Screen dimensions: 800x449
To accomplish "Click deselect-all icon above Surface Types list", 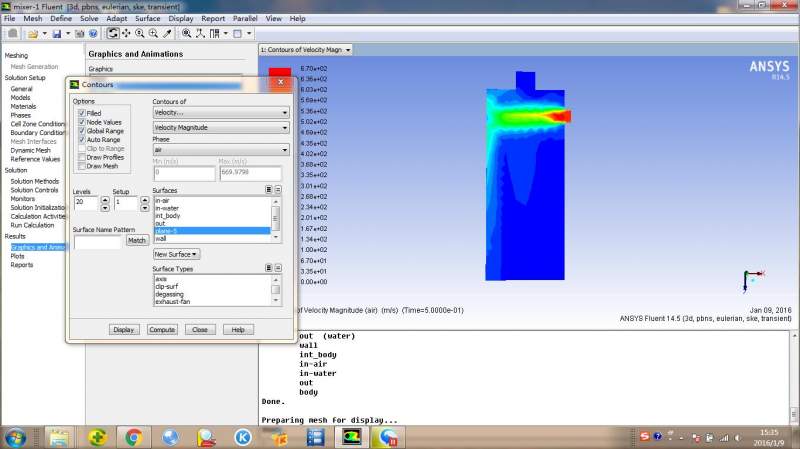I will click(278, 268).
